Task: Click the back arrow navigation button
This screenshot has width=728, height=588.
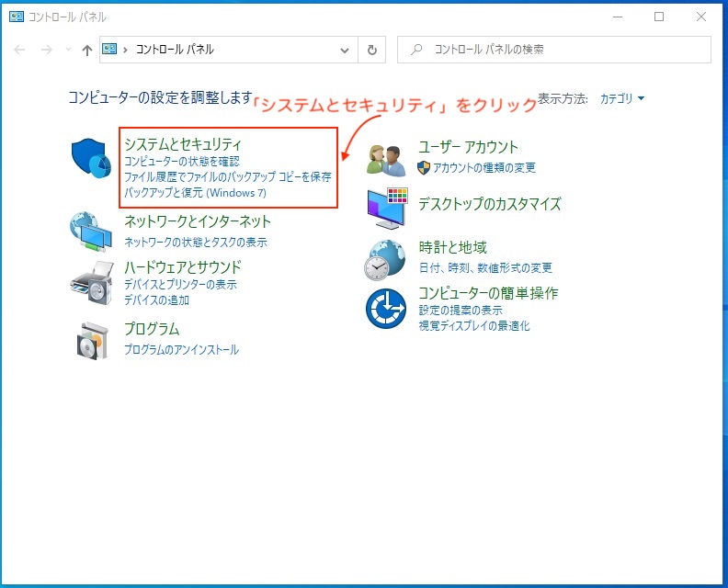Action: [x=19, y=50]
